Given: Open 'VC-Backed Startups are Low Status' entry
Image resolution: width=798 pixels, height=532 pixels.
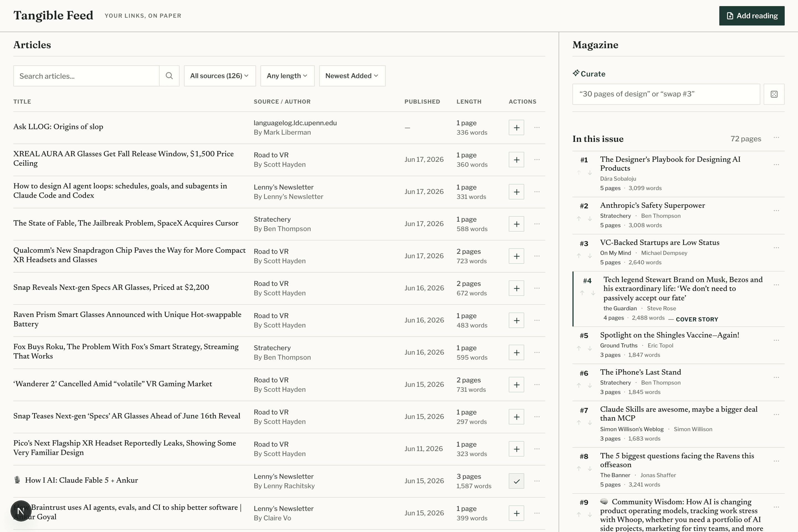Looking at the screenshot, I should click(x=659, y=243).
